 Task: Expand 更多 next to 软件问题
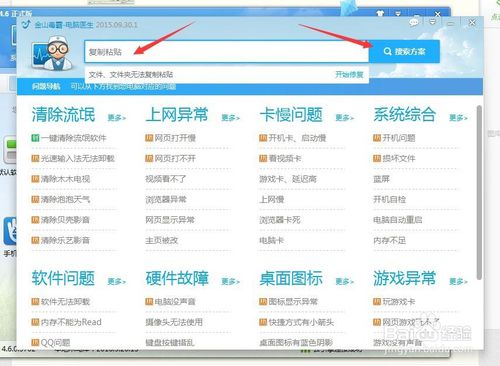[117, 281]
